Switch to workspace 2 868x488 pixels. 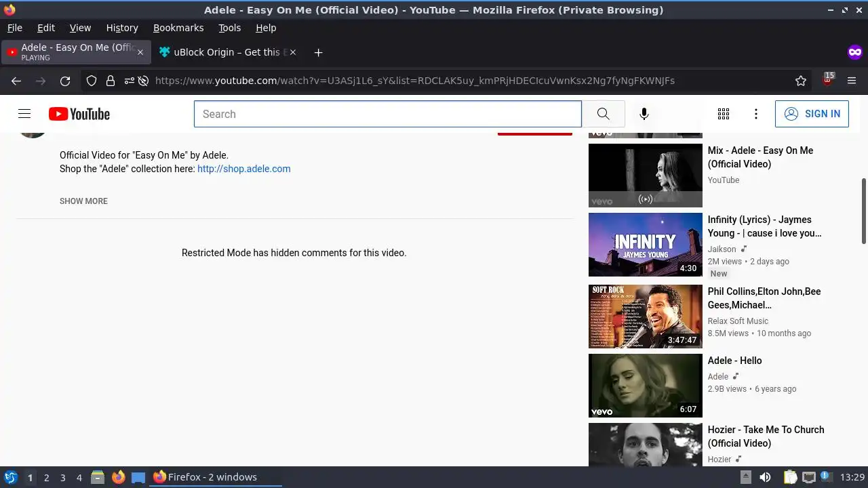pyautogui.click(x=46, y=478)
